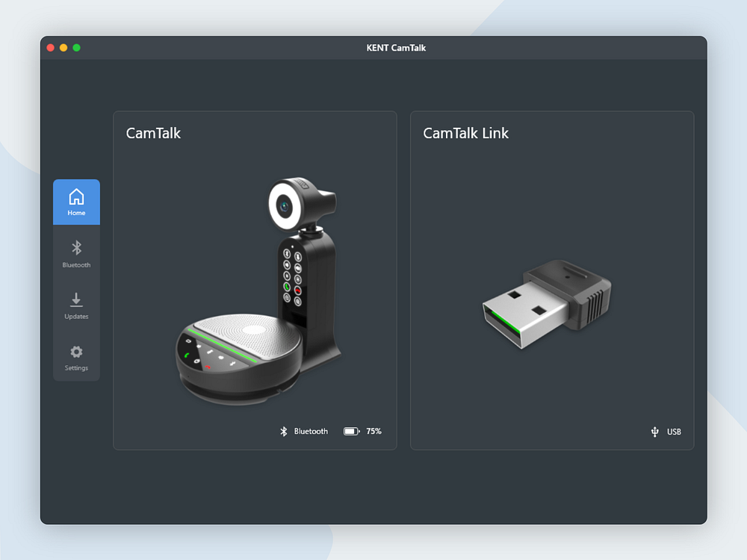Click the CamTalk Link card title

pyautogui.click(x=465, y=133)
